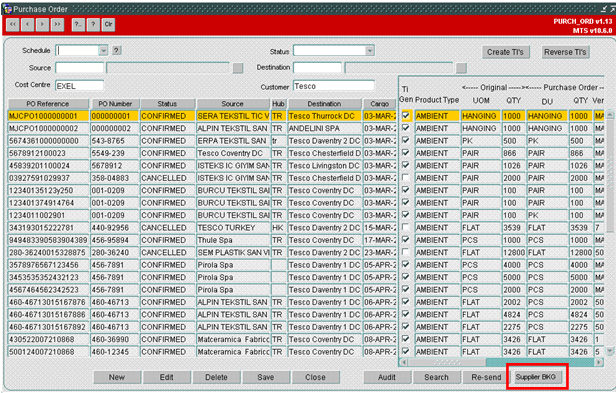This screenshot has height=393, width=616.
Task: Click the Customer field containing Tesco
Action: 334,86
